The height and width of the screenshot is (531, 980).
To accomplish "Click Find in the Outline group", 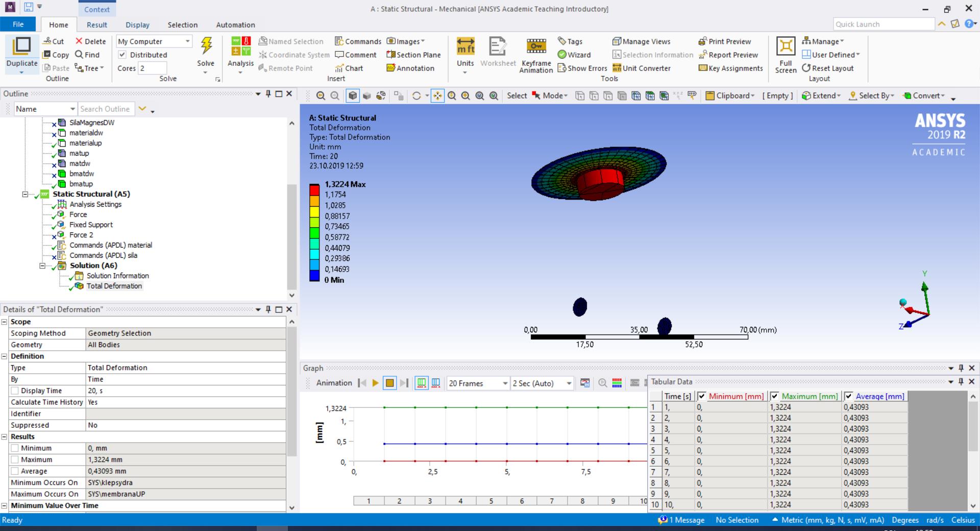I will 87,55.
